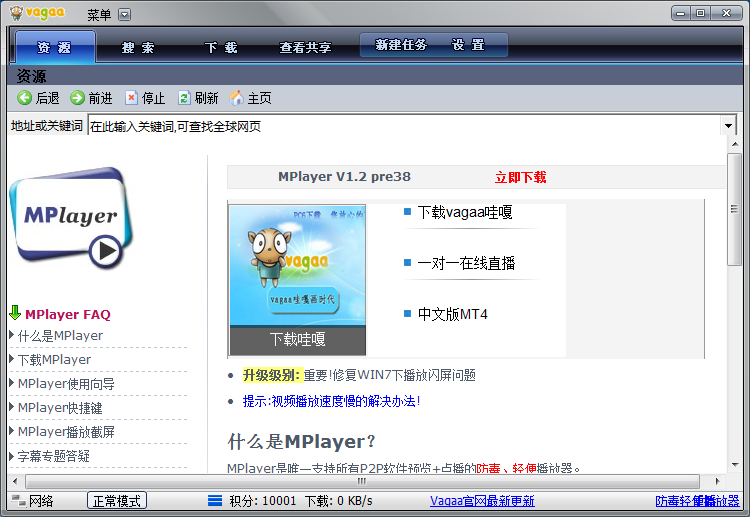Click the triangle marker beside 下载MPlayer
750x517 pixels.
coord(11,359)
